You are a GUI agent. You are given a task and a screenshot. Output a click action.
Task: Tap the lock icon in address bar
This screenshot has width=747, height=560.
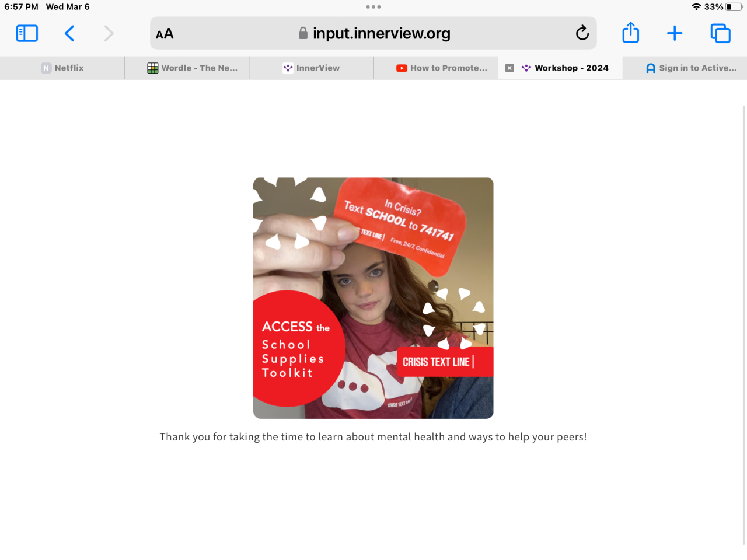point(303,33)
